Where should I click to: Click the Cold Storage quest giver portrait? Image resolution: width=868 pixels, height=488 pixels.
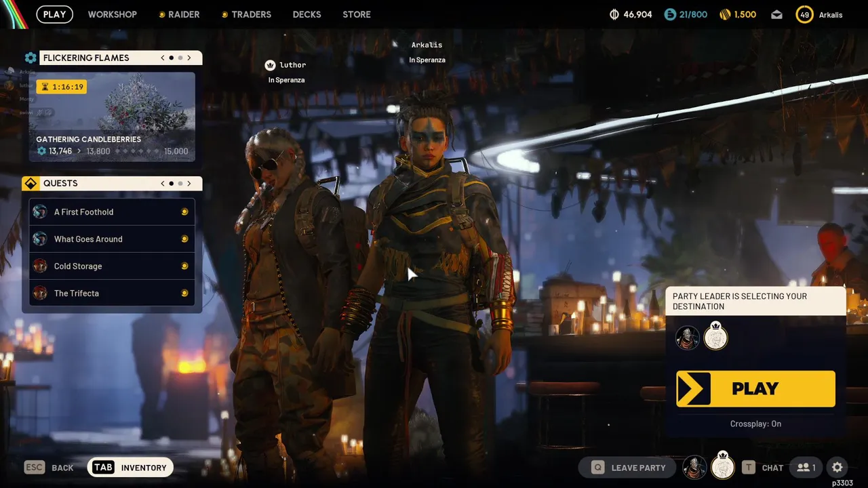point(40,266)
